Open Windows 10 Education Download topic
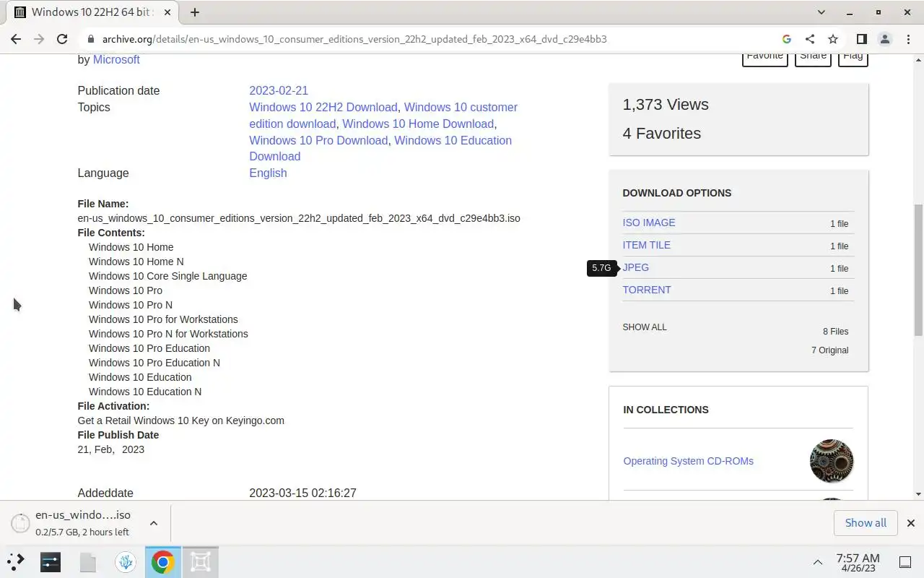Screen dimensions: 924x578 click(x=380, y=148)
